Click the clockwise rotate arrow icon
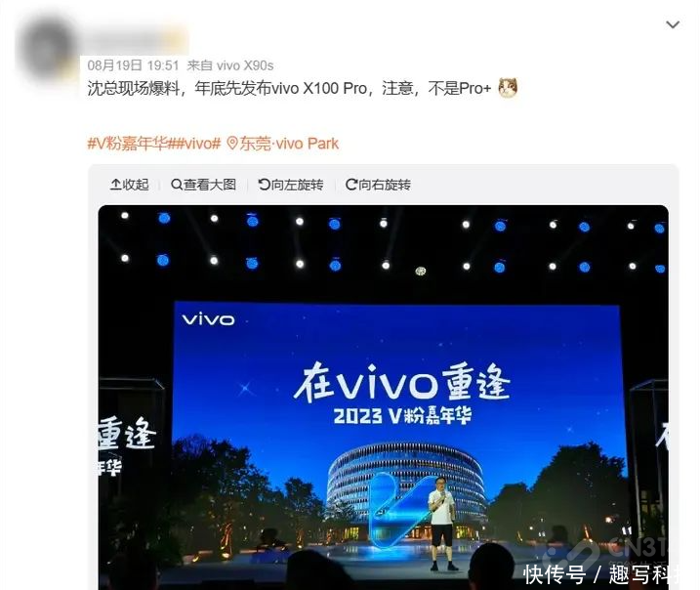The width and height of the screenshot is (700, 590). pos(351,185)
